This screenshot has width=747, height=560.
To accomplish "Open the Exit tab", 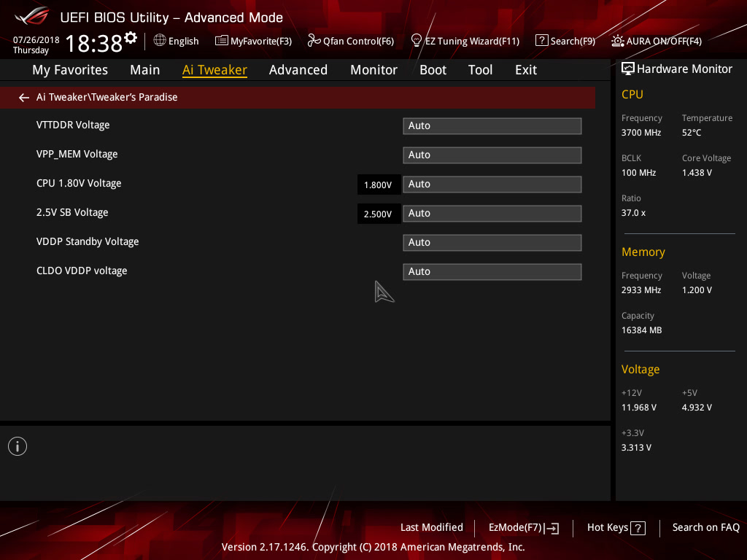I will [526, 70].
